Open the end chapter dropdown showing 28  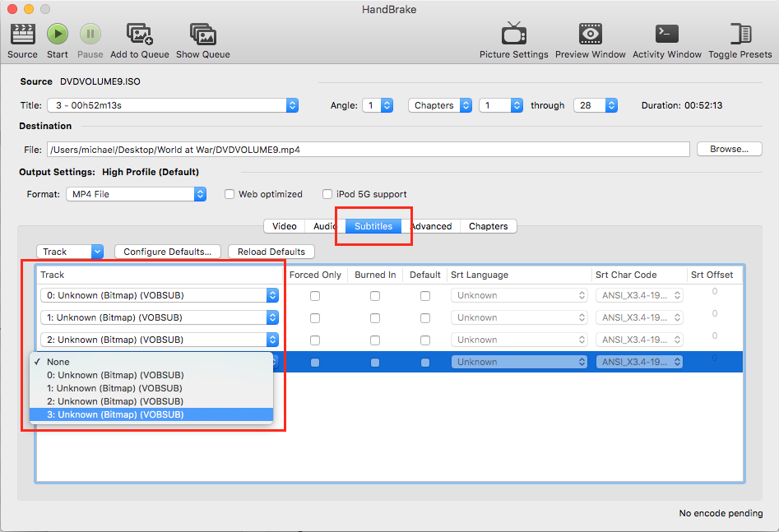click(596, 105)
